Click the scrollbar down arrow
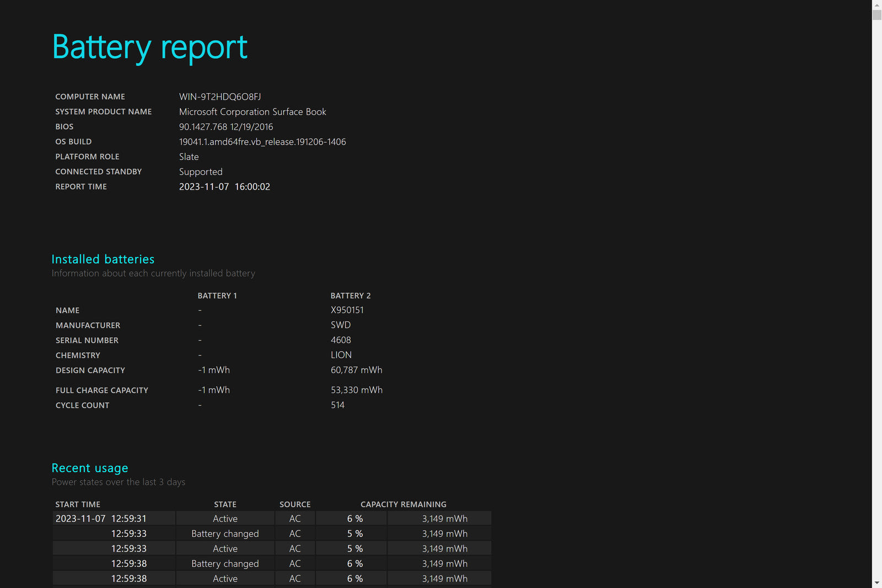The image size is (882, 588). pos(876,583)
